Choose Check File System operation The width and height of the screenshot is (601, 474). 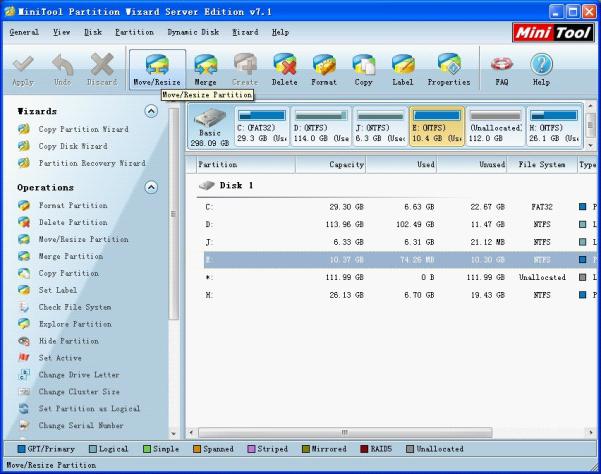click(x=64, y=307)
